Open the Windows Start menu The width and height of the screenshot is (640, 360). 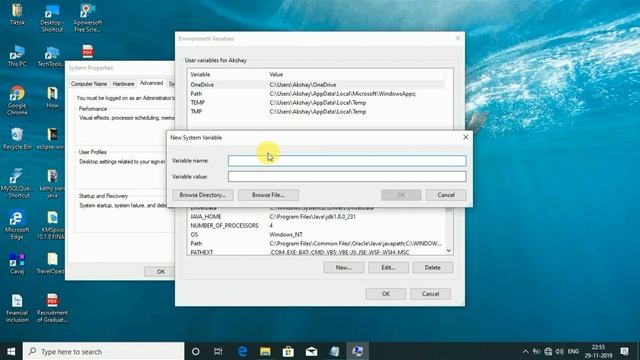pos(11,351)
